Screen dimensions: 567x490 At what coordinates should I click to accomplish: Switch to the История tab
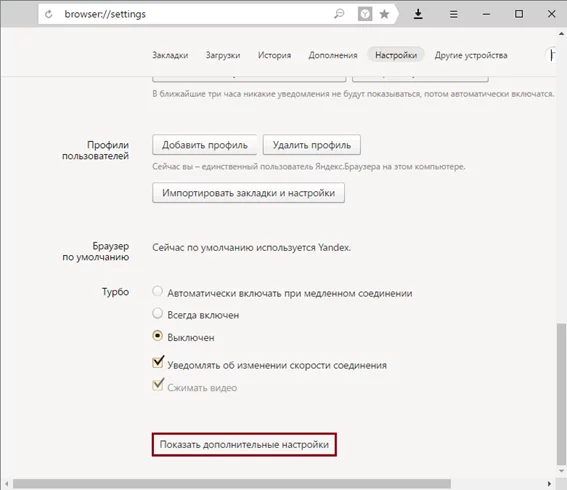coord(274,55)
